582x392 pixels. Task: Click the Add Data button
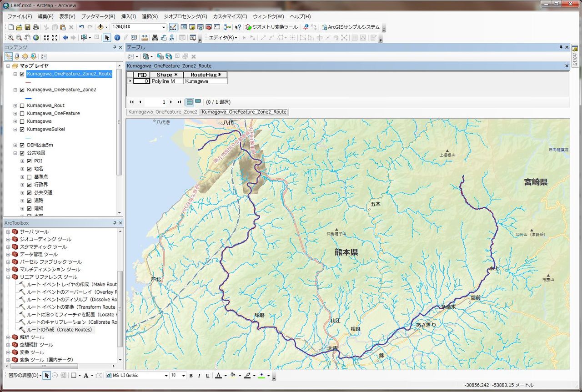click(x=101, y=27)
